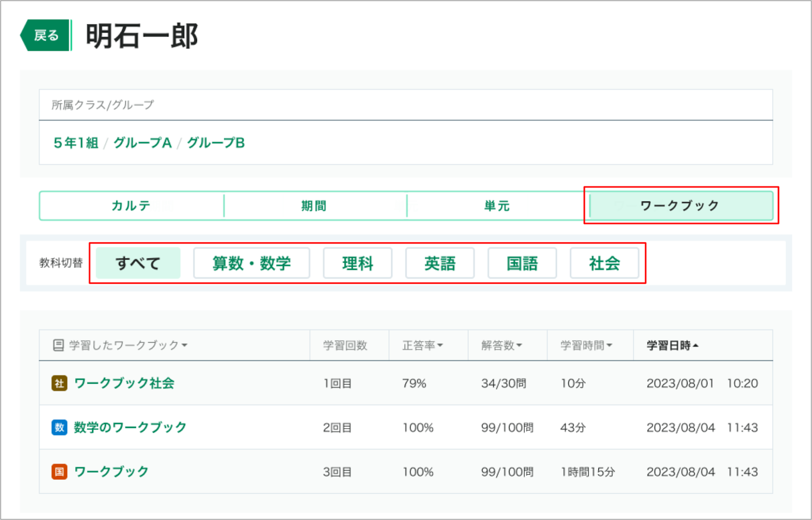Switch to the 期間 tab
This screenshot has height=520, width=812.
(x=315, y=205)
